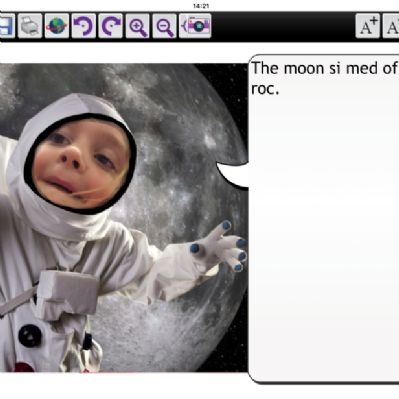Image resolution: width=399 pixels, height=399 pixels.
Task: Click the Save floppy disk icon
Action: (x=7, y=26)
